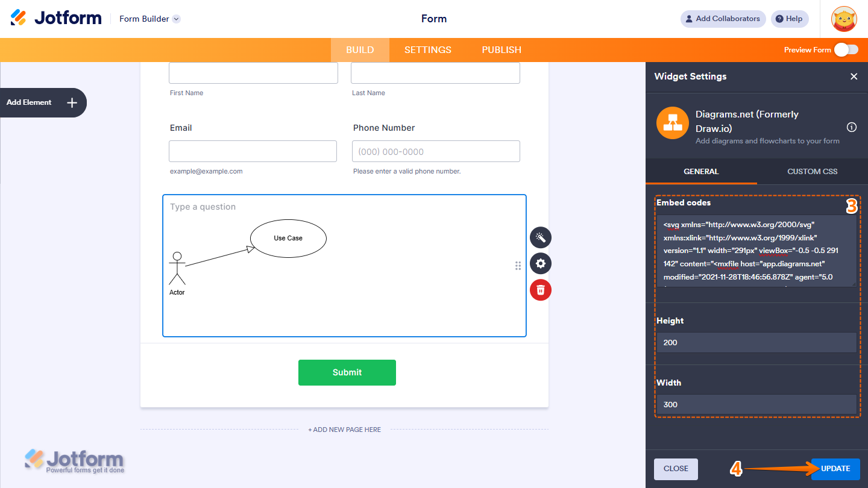Switch to the BUILD tab

(x=360, y=50)
